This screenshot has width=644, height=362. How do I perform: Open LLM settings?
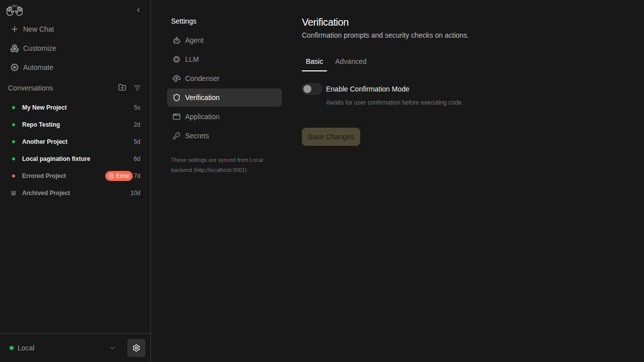(224, 59)
